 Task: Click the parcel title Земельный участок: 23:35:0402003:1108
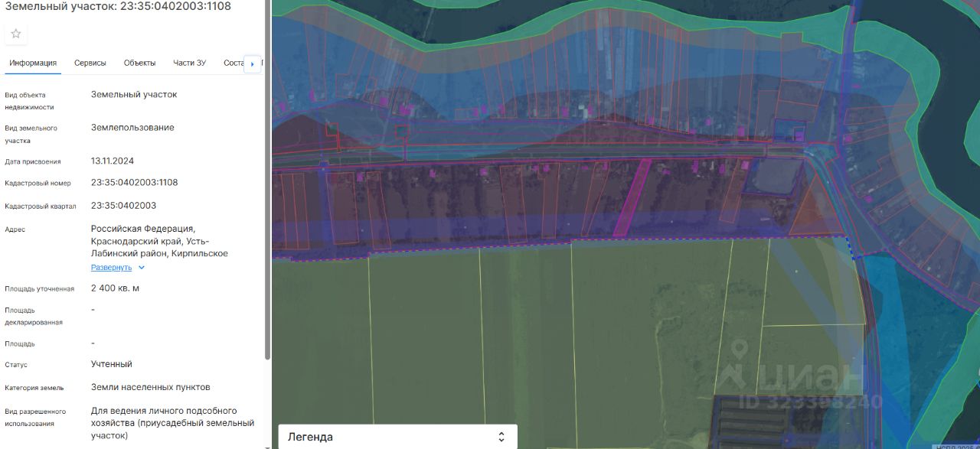[118, 6]
